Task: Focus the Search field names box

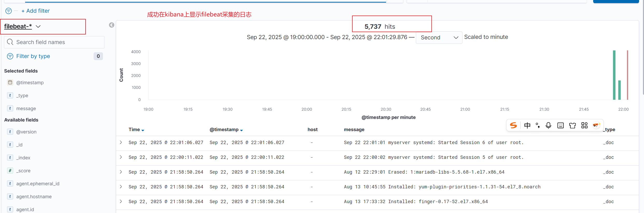Action: [54, 42]
